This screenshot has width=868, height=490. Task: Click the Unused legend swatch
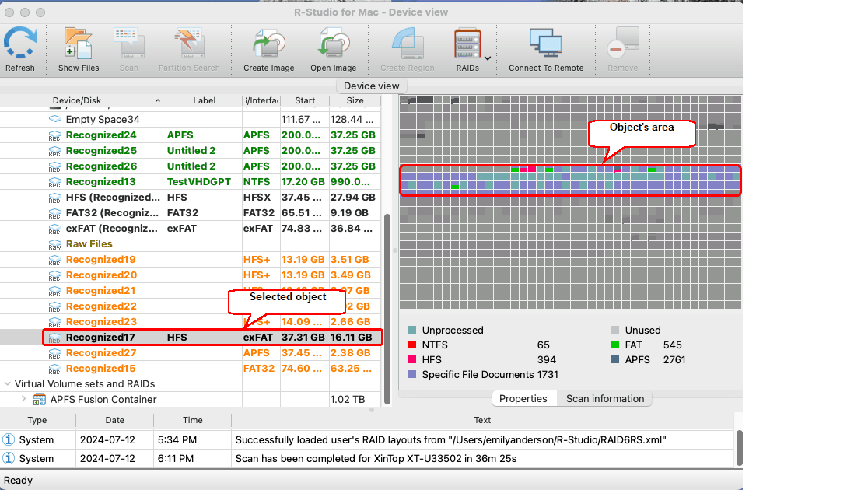click(615, 330)
